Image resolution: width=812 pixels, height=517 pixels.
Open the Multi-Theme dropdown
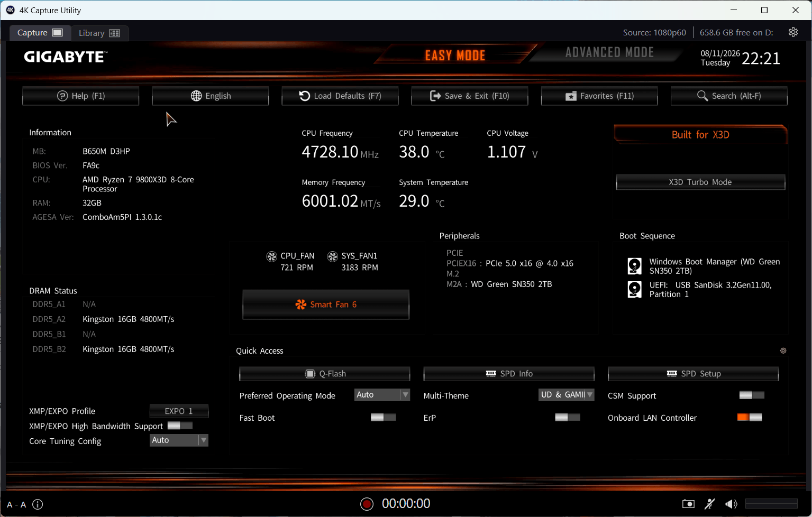coord(566,395)
